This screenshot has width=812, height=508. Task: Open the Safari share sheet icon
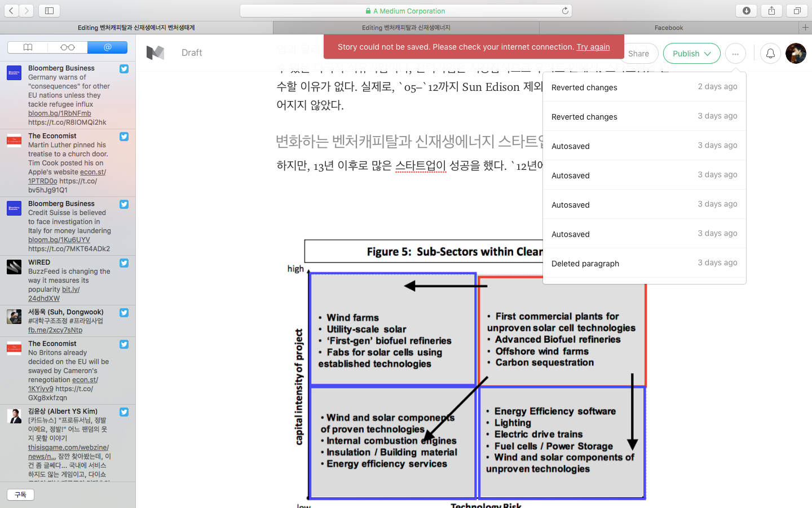click(x=771, y=11)
